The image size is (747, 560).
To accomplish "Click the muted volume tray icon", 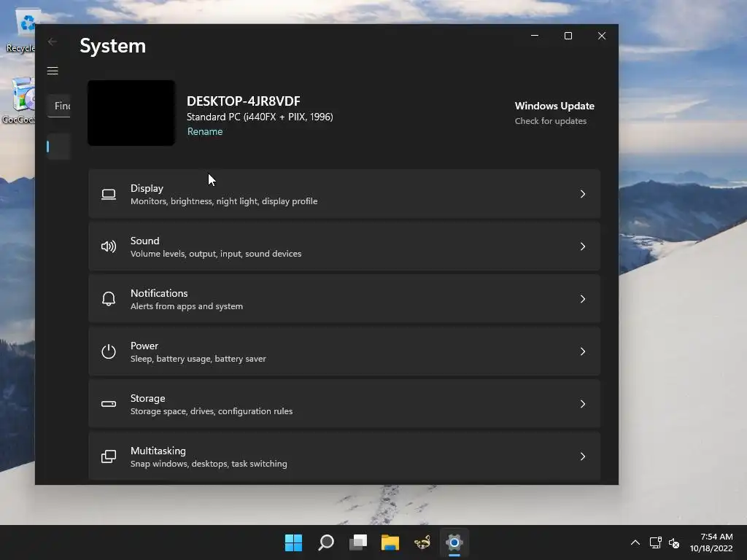I will (x=674, y=542).
